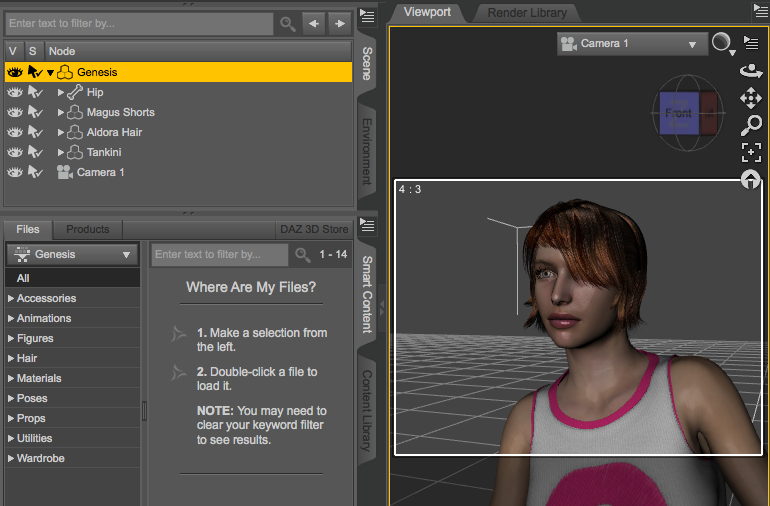Toggle visibility eye for Hip node

coord(15,92)
